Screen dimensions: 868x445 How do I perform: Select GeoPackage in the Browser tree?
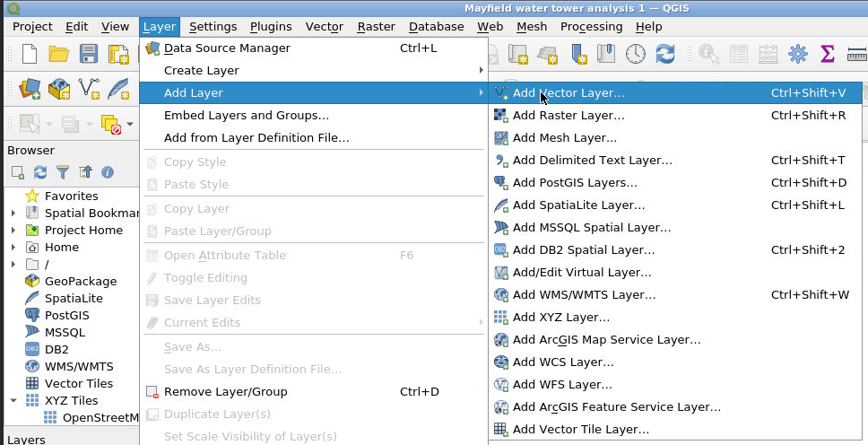[x=80, y=282]
